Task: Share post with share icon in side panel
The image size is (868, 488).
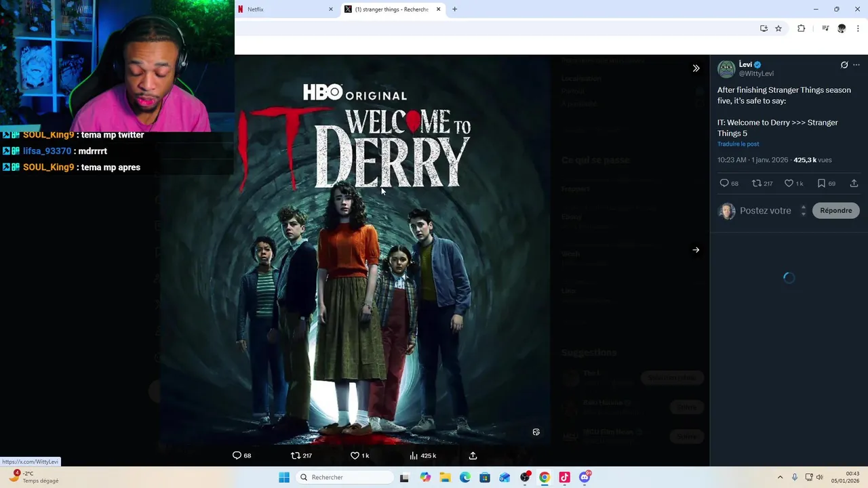Action: [x=854, y=184]
